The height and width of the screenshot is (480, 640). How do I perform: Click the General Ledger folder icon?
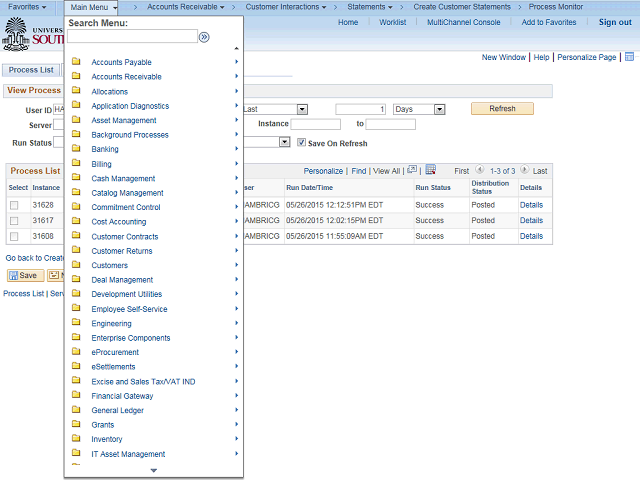76,410
